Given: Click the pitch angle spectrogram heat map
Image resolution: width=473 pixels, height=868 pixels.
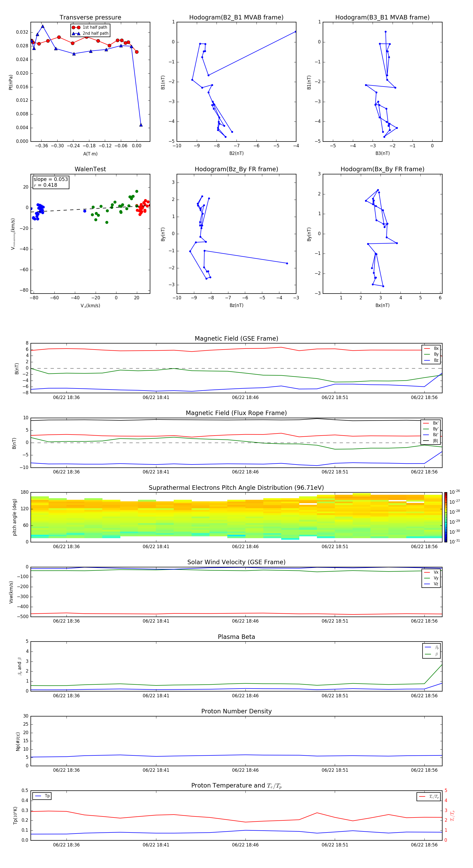Looking at the screenshot, I should tap(236, 517).
